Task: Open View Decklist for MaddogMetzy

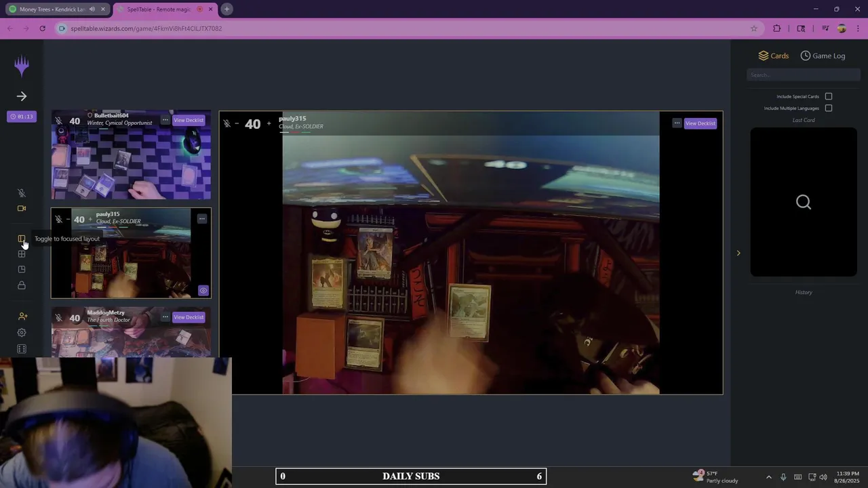Action: [189, 317]
